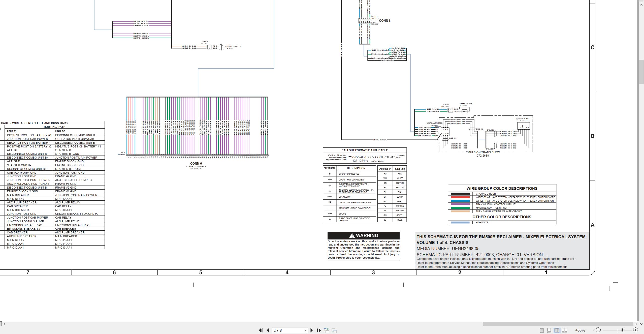
Task: Click the previous view button
Action: point(327,330)
